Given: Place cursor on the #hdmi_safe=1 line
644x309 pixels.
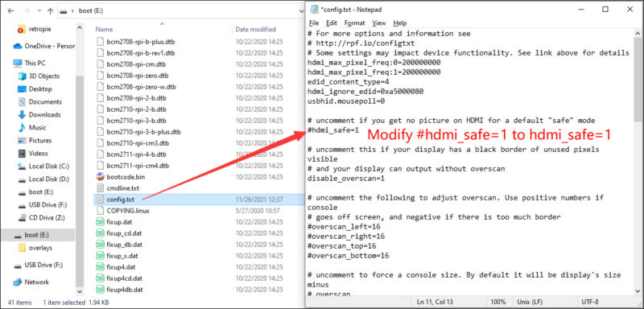Looking at the screenshot, I should pyautogui.click(x=333, y=130).
